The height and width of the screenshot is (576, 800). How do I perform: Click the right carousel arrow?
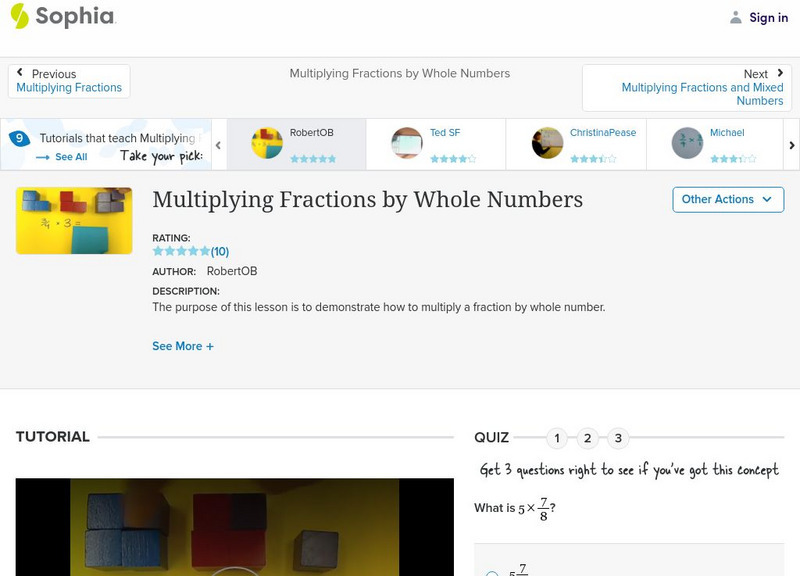pyautogui.click(x=790, y=143)
